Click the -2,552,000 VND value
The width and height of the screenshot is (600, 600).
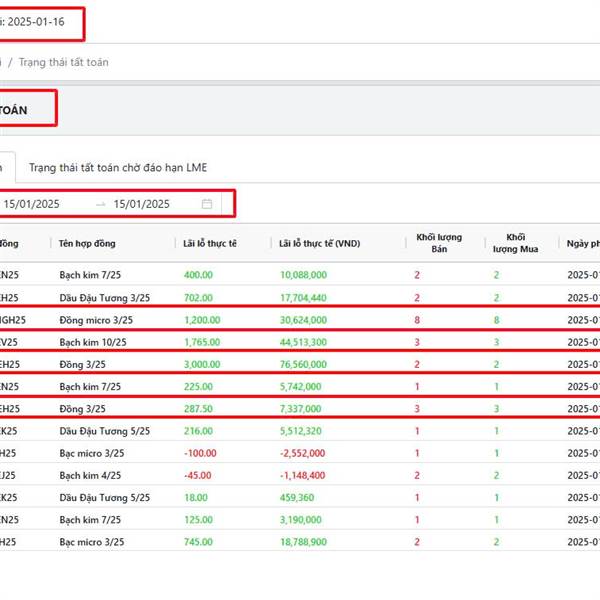[x=302, y=453]
